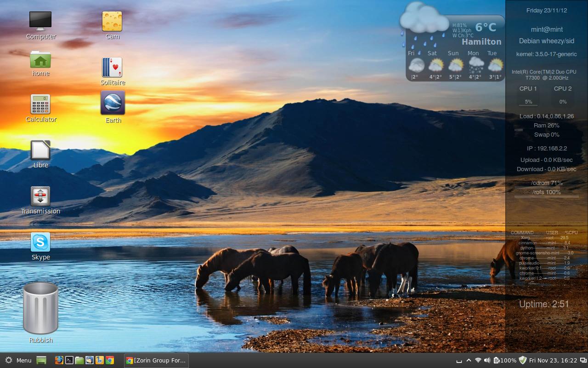
Task: Switch to Zorin Group Forum Chrome window
Action: click(x=156, y=360)
